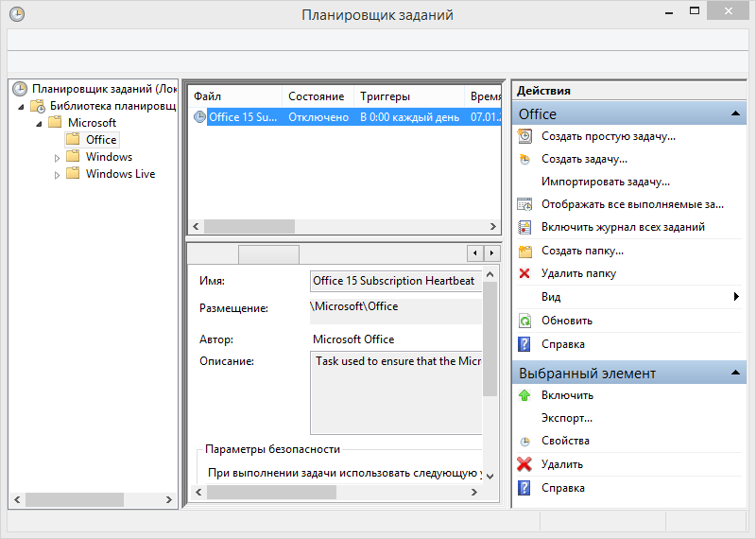Image resolution: width=756 pixels, height=539 pixels.
Task: Click the task list horizontal scrollbar thumb
Action: tap(249, 226)
